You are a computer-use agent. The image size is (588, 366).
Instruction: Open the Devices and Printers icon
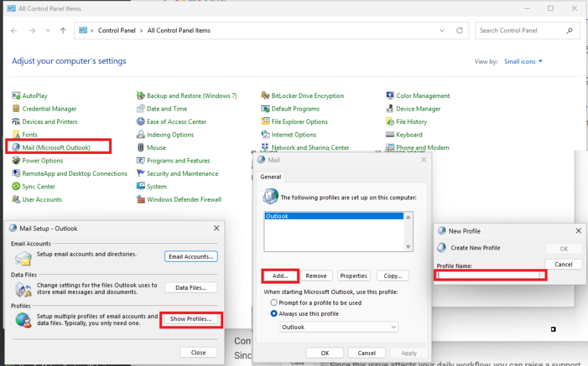point(16,122)
